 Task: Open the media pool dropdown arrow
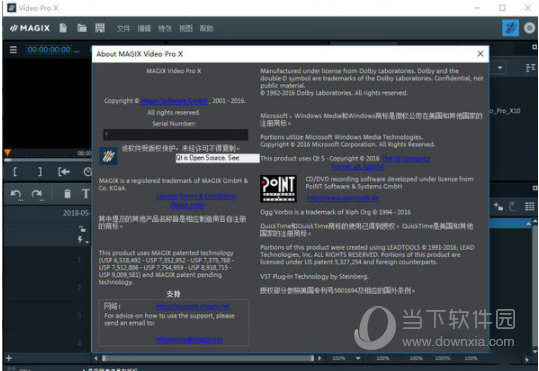point(500,68)
